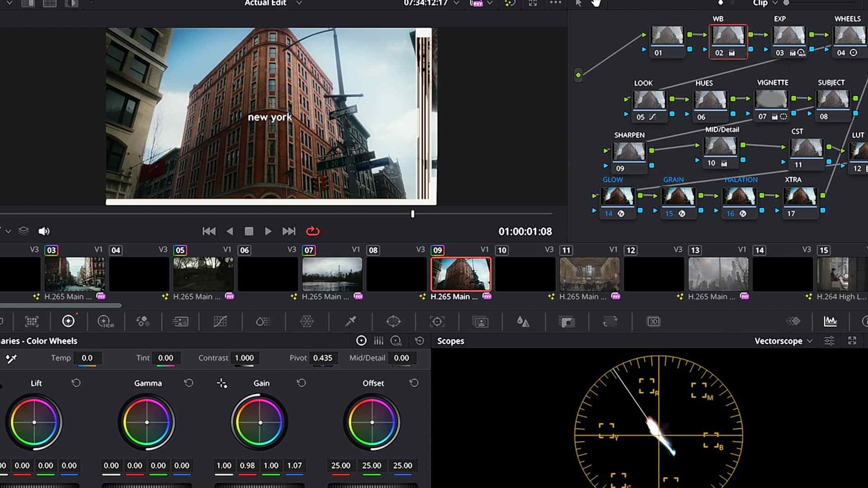Image resolution: width=868 pixels, height=488 pixels.
Task: Open the Sizing palette
Action: (610, 322)
